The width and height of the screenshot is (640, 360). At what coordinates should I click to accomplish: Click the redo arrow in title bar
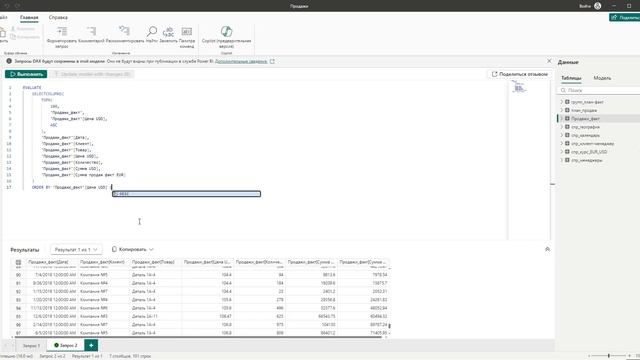(18, 6)
